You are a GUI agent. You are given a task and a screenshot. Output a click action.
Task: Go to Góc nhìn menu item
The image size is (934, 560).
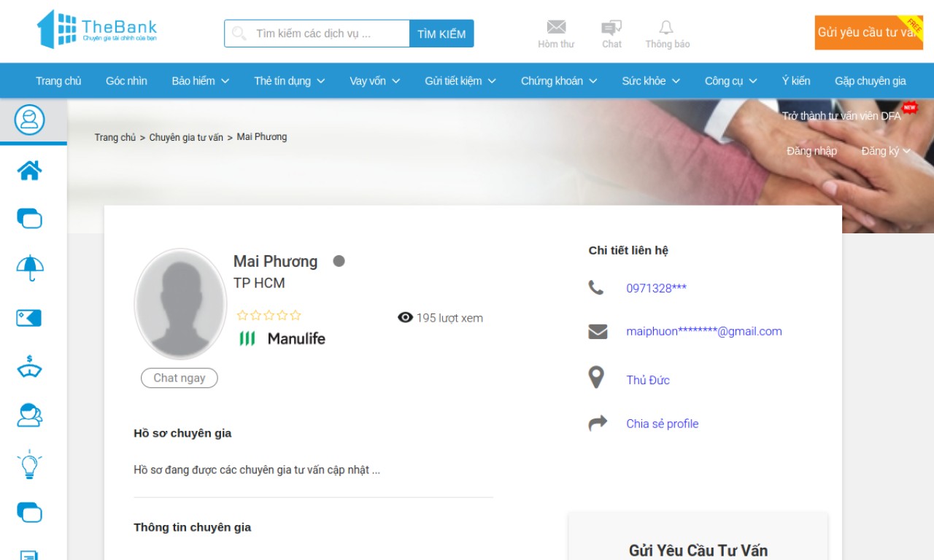(x=126, y=81)
